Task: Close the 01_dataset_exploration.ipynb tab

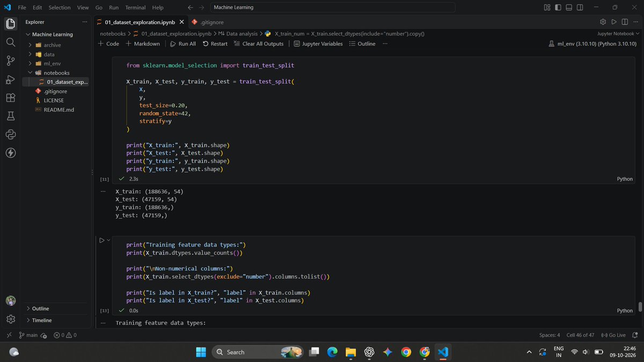Action: click(x=181, y=22)
